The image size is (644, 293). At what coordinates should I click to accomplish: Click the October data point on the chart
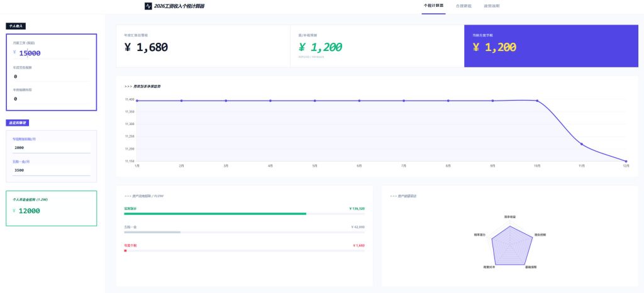pyautogui.click(x=537, y=100)
